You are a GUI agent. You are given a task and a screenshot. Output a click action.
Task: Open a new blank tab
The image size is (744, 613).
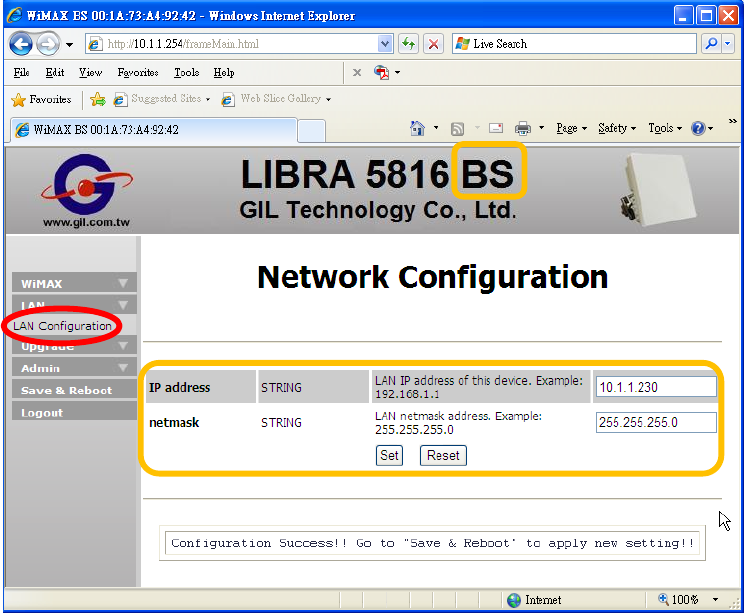coord(312,131)
